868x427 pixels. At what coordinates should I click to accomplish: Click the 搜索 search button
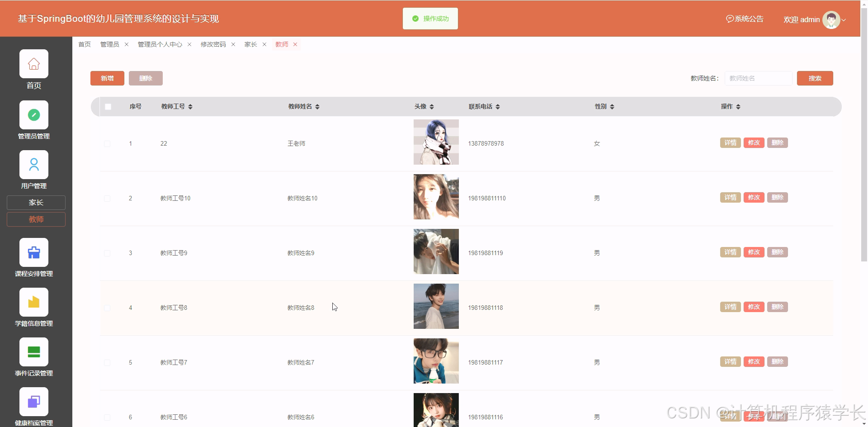pos(815,78)
